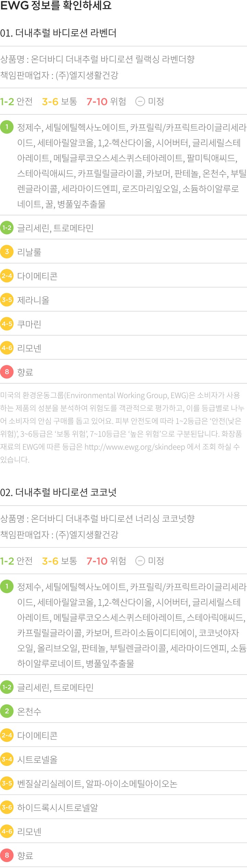The image size is (247, 868).
Task: Click the 3-5 badge beside 제라니올
Action: [x=7, y=300]
